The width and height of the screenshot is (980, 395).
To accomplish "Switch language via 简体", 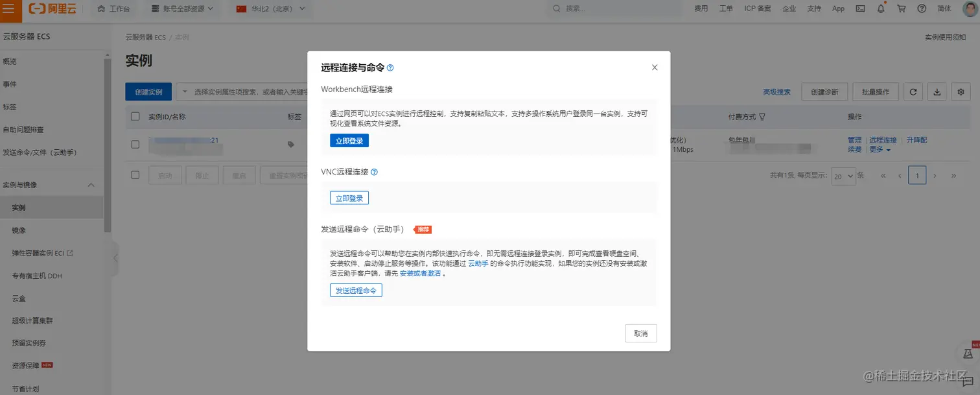I will 944,8.
